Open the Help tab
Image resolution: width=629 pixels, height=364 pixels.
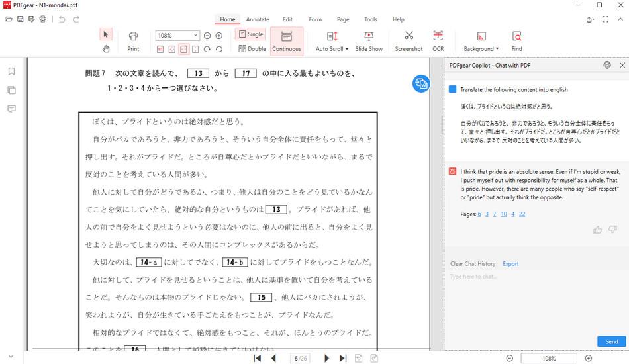(399, 19)
